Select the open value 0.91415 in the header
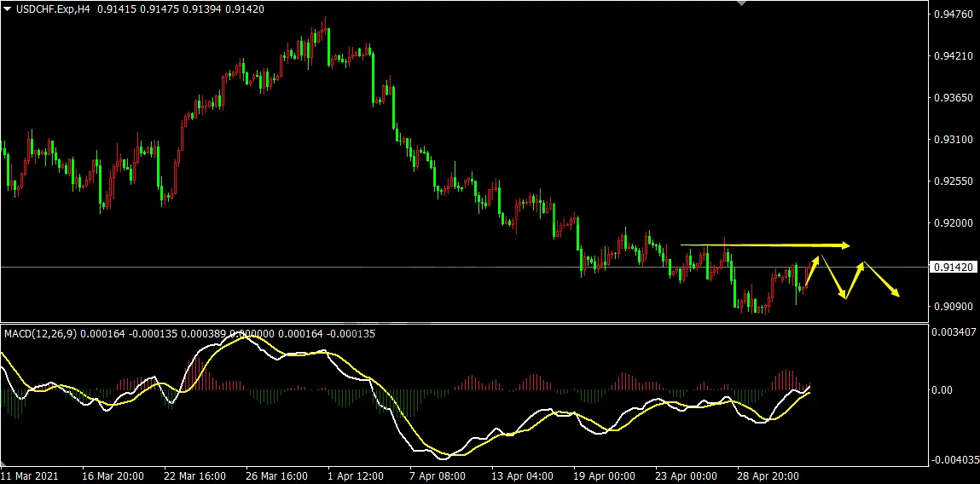The width and height of the screenshot is (980, 484). (116, 9)
